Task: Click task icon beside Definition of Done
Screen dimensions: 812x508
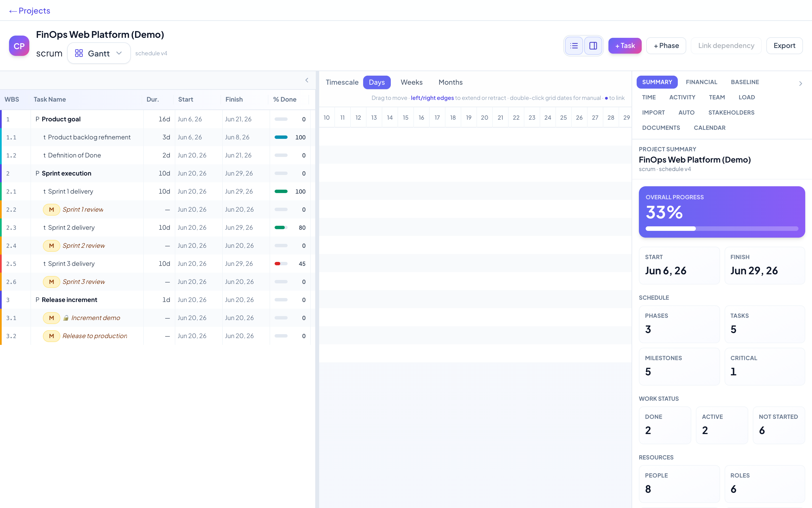Action: tap(44, 156)
